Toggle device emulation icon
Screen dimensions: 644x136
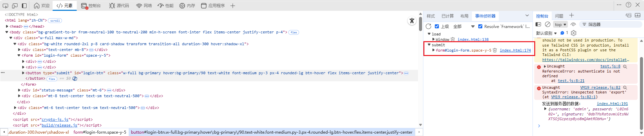pos(15,5)
